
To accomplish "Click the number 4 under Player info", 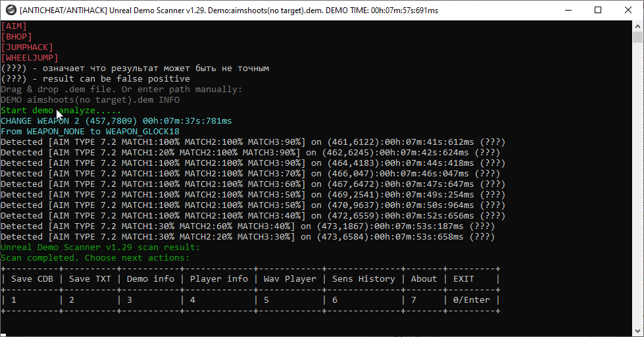I will point(193,300).
